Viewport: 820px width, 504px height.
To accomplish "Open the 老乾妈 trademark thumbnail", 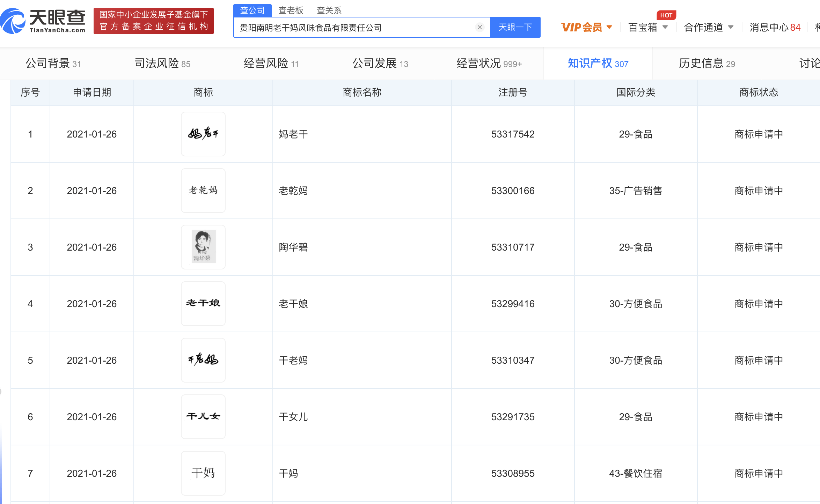I will 203,191.
